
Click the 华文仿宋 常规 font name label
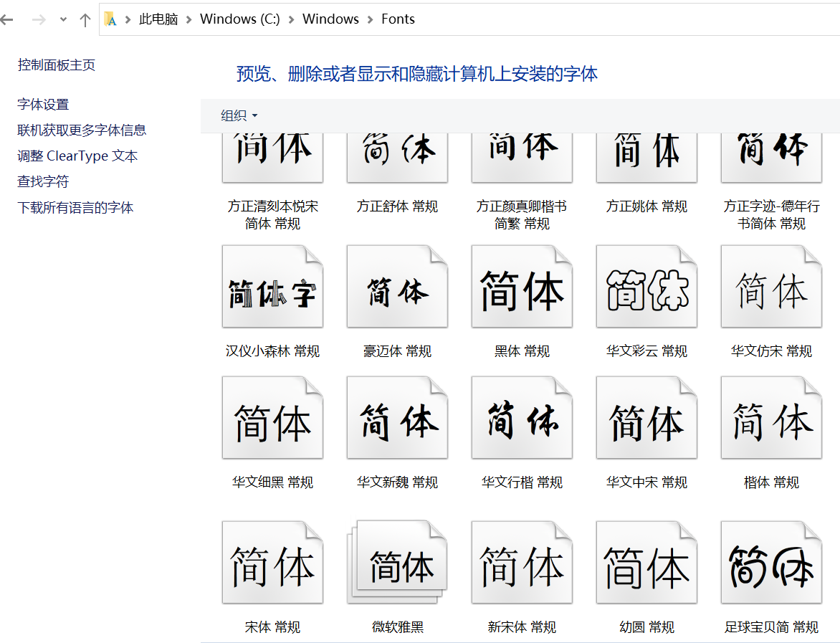tap(771, 351)
